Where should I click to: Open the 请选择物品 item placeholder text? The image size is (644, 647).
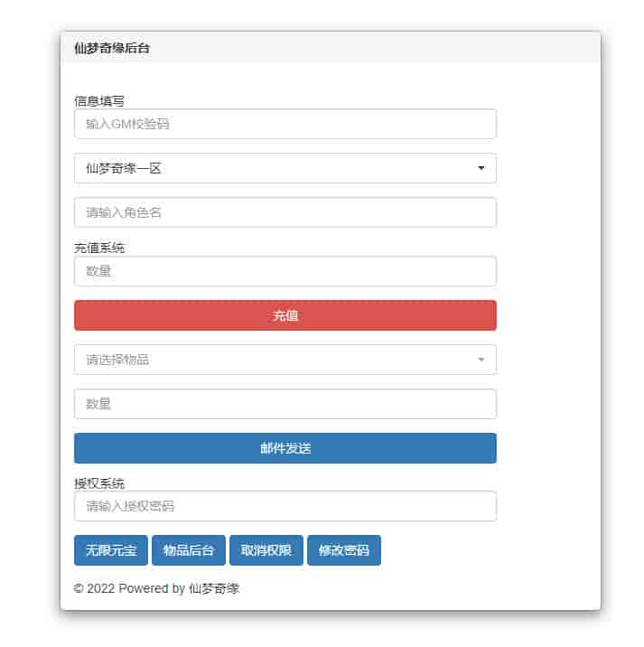tap(117, 360)
